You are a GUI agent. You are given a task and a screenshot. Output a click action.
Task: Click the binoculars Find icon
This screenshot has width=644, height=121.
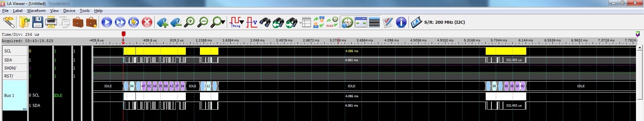click(265, 22)
